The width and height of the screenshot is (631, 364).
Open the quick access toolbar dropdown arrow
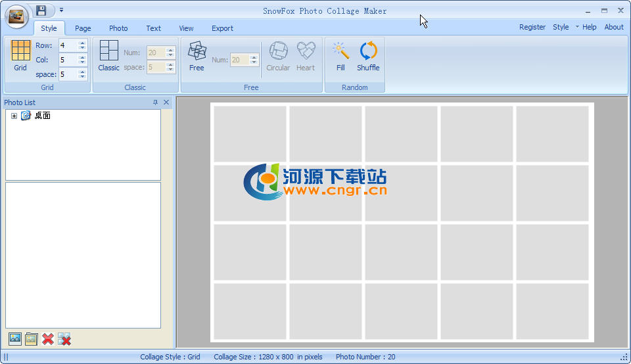[62, 10]
